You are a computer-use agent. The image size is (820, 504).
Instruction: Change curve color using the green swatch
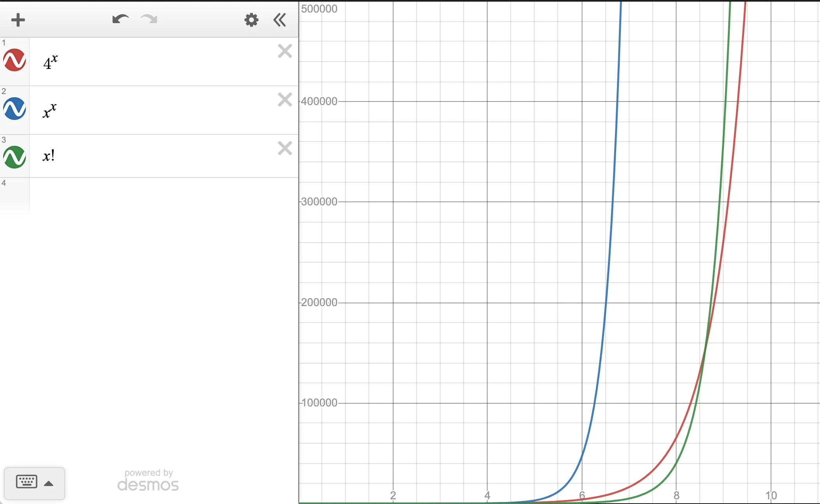coord(14,157)
